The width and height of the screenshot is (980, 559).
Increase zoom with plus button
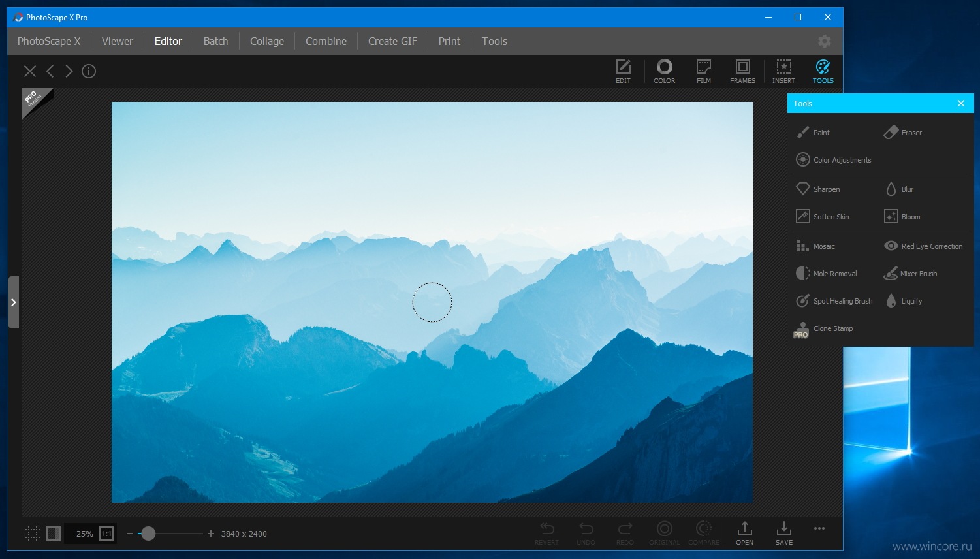(210, 534)
